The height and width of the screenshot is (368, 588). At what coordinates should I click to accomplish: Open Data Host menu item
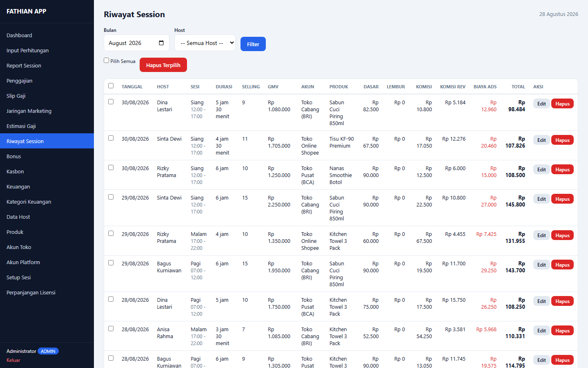tap(47, 217)
